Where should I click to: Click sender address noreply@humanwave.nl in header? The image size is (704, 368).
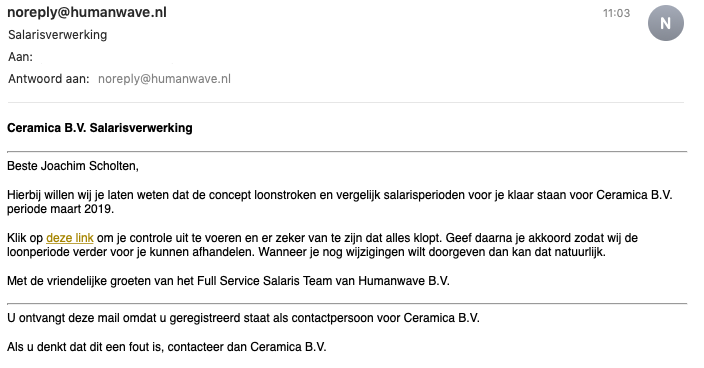coord(87,12)
